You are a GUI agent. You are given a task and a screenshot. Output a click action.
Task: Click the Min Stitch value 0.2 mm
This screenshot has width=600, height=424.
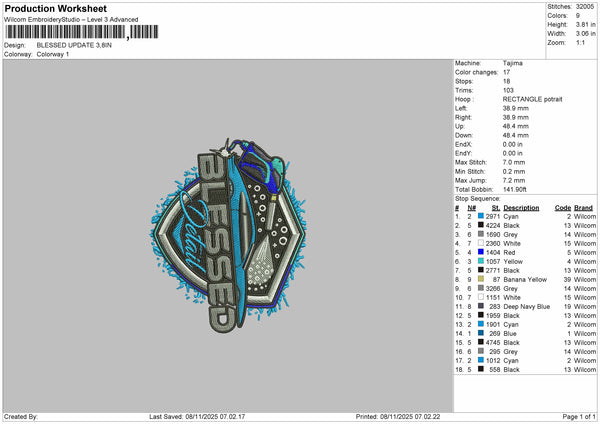click(514, 171)
